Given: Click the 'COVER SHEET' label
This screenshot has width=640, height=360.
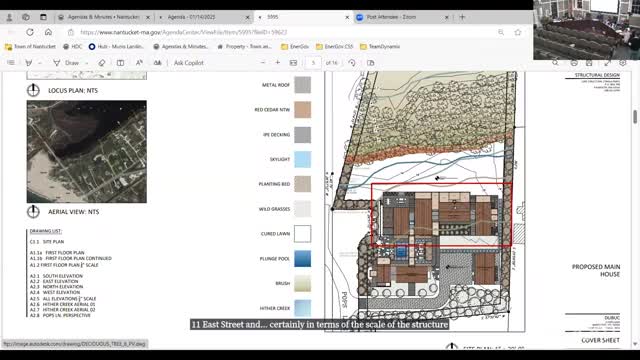Looking at the screenshot, I should click(600, 340).
